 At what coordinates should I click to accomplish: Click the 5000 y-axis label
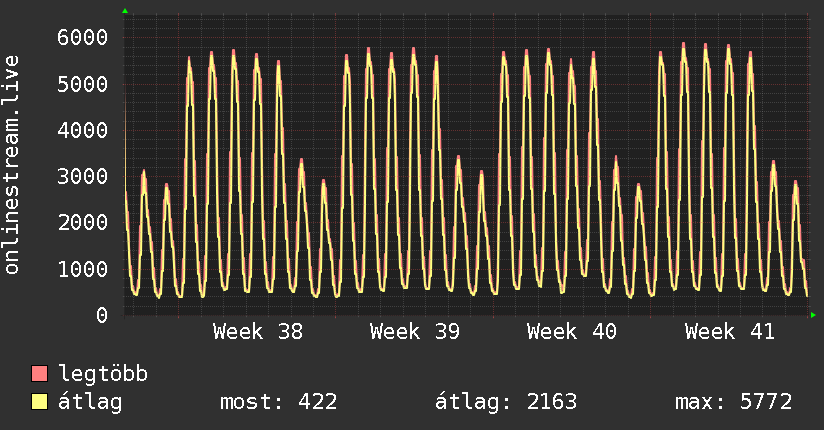pos(83,84)
